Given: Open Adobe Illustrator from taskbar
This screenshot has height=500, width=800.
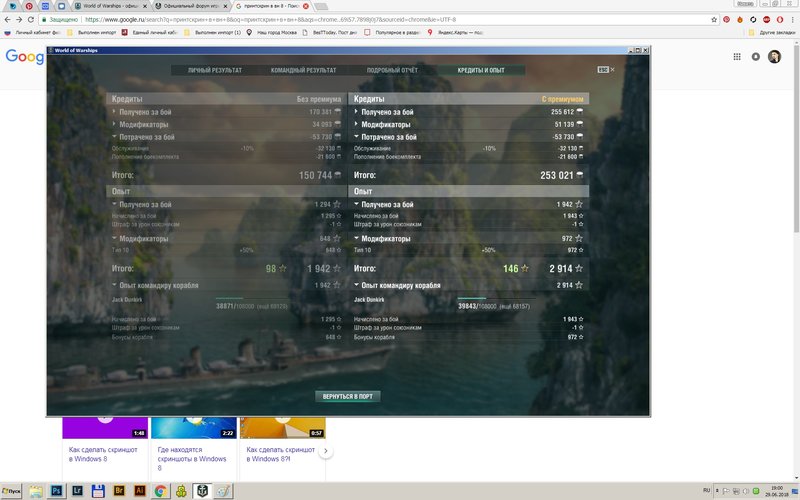Looking at the screenshot, I should (x=140, y=491).
